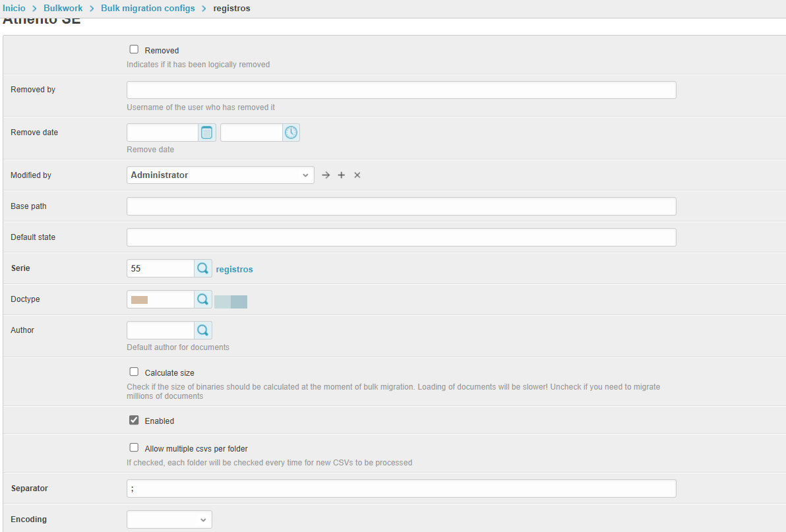Click the Doctype lookup magnifier icon
Viewport: 786px width, 532px height.
point(203,299)
